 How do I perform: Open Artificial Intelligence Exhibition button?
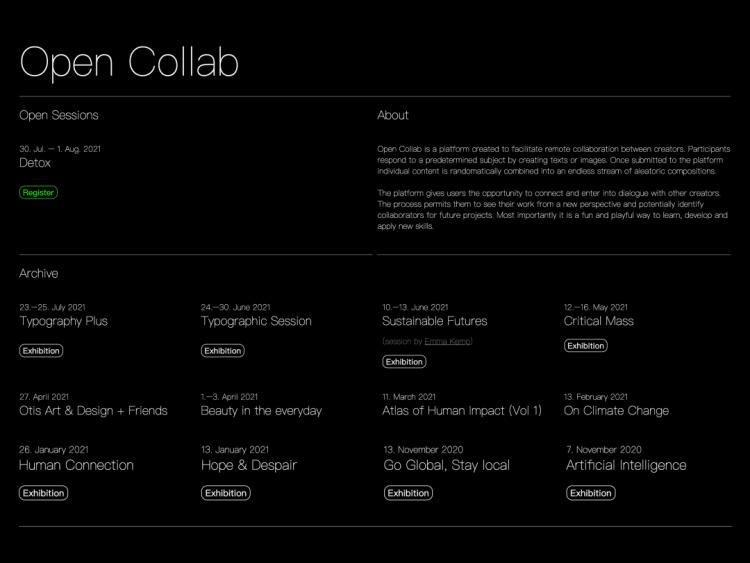point(591,493)
